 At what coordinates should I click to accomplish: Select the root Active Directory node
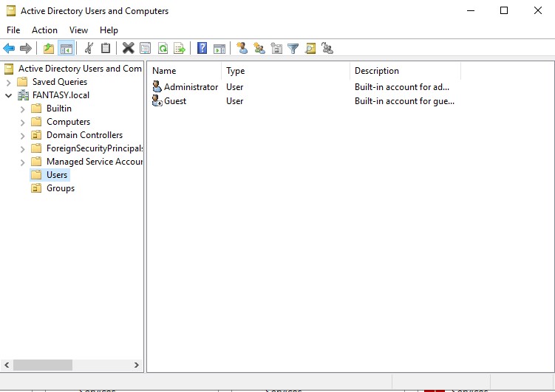pyautogui.click(x=80, y=68)
